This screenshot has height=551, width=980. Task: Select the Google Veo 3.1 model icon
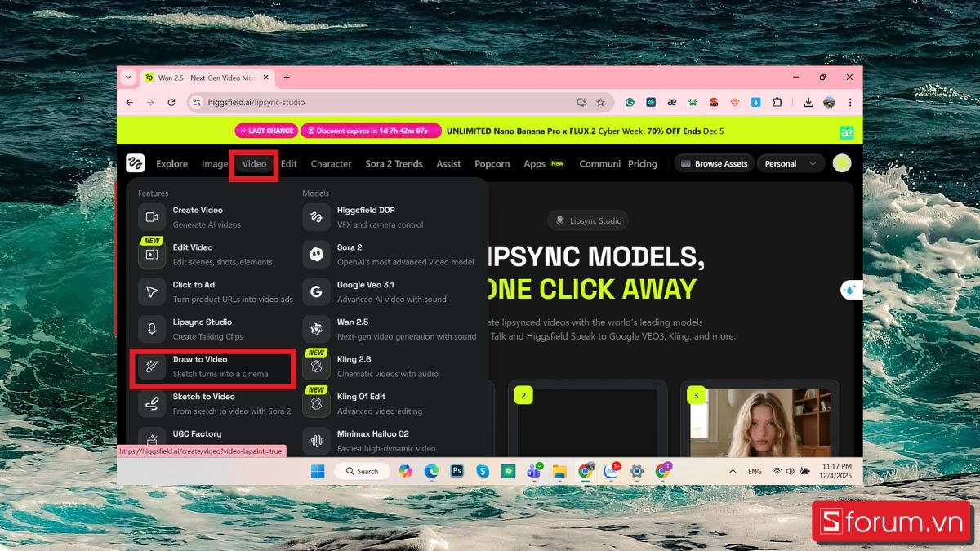(x=316, y=291)
